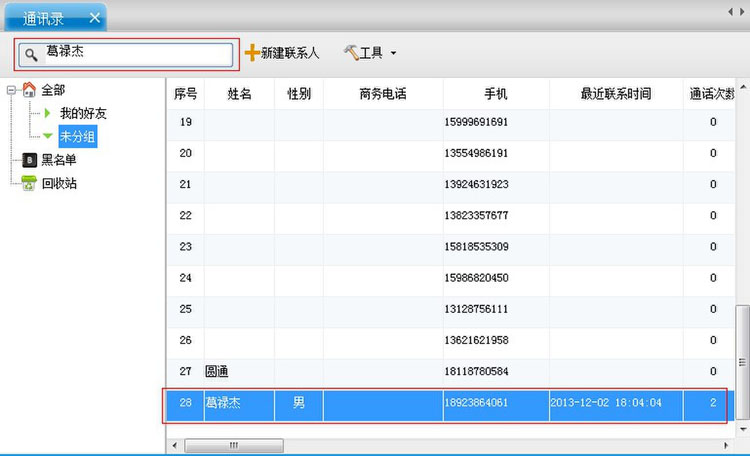The height and width of the screenshot is (456, 750).
Task: Click the hammer tools icon
Action: 351,52
